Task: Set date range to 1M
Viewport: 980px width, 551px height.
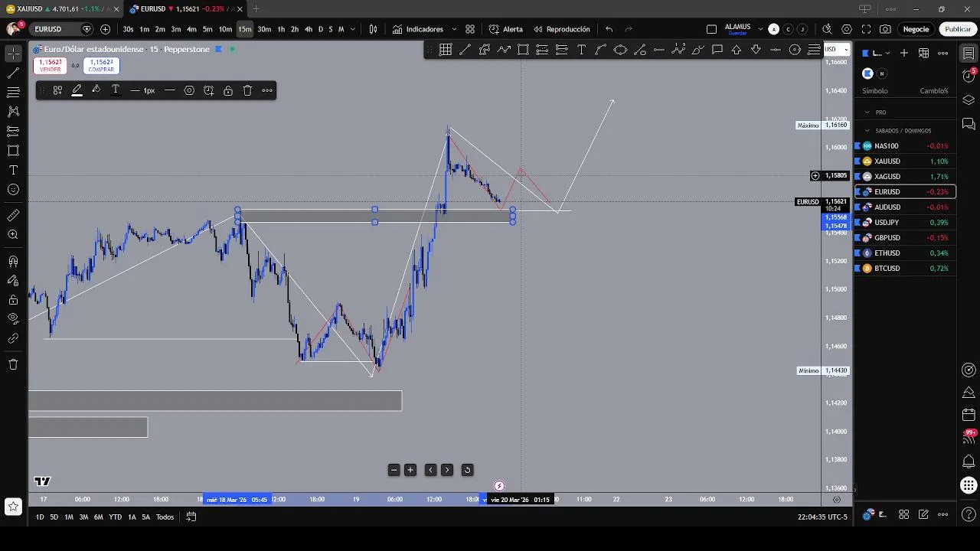Action: click(x=68, y=517)
